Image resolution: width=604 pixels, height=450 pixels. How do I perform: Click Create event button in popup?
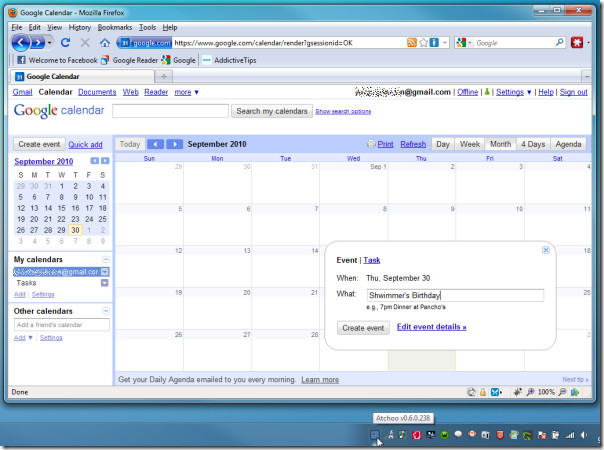click(x=363, y=328)
